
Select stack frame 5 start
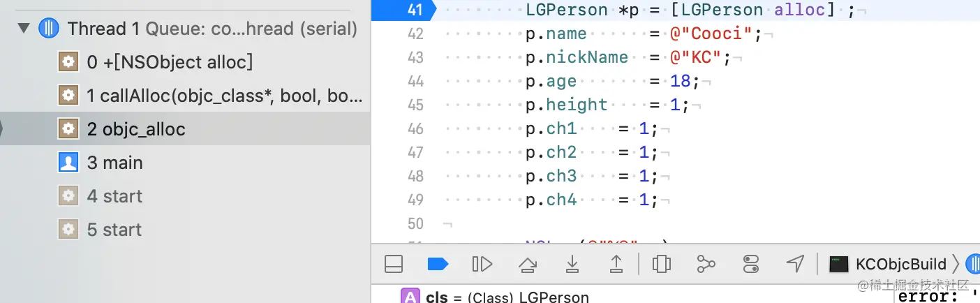coord(185,230)
